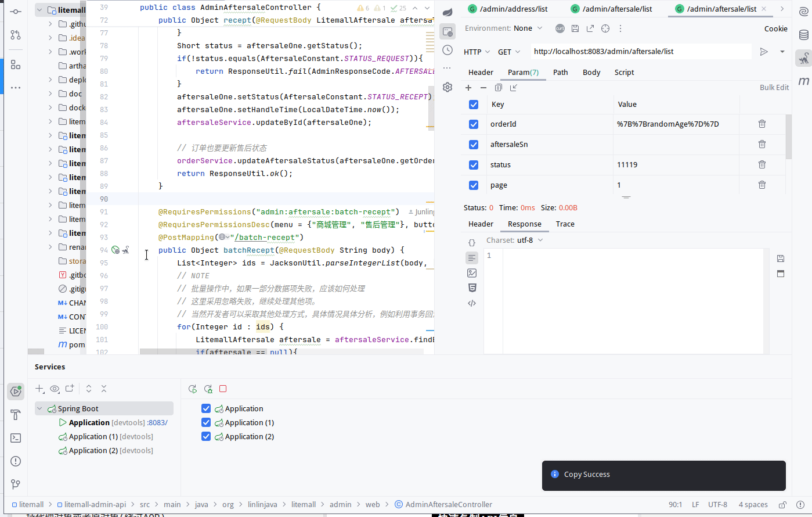Uncheck the page parameter checkbox
Image resolution: width=812 pixels, height=517 pixels.
pos(474,185)
